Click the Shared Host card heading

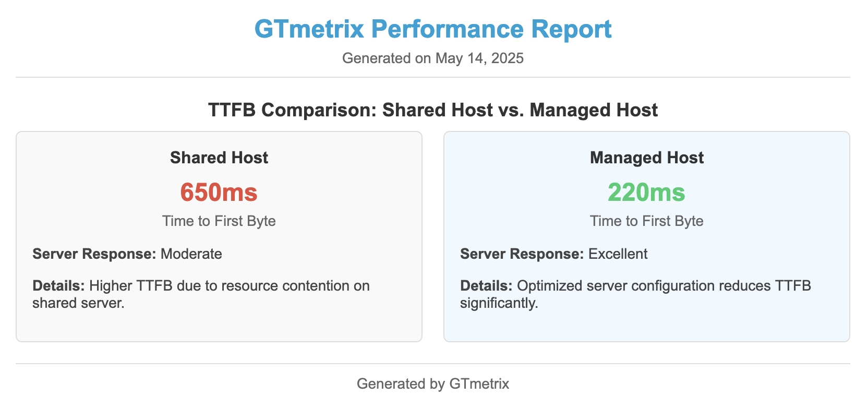pos(219,158)
